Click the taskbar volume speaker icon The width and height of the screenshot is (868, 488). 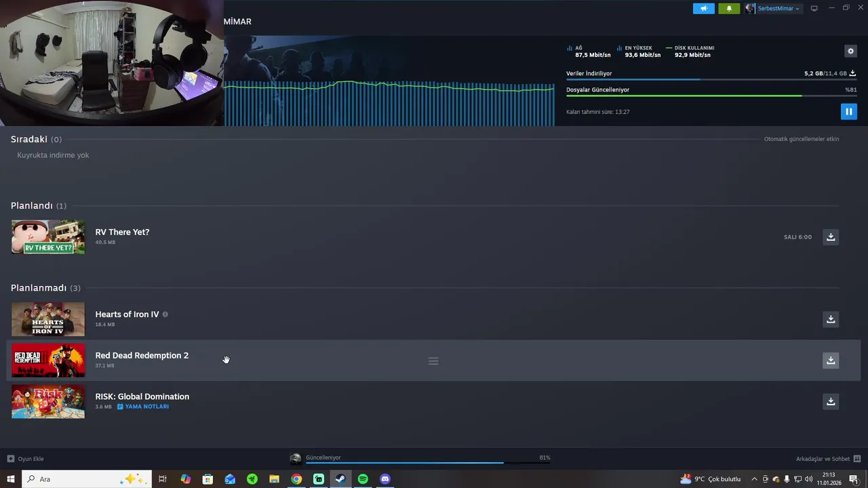click(808, 479)
